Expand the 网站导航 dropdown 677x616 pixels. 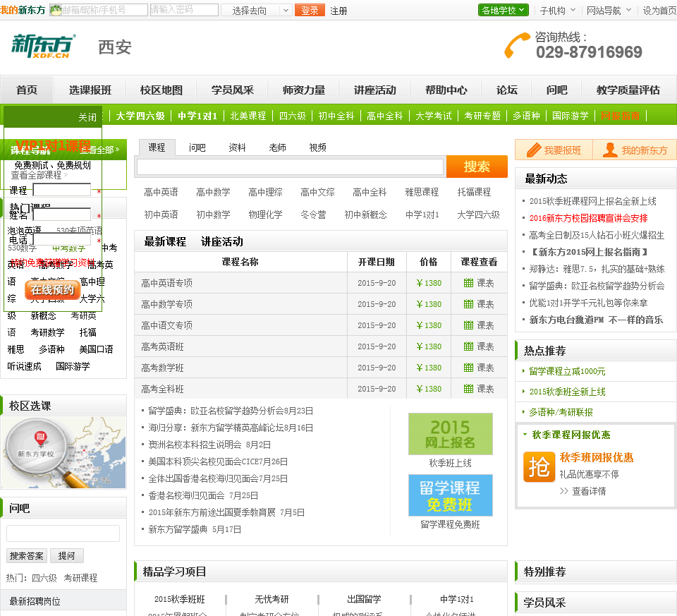click(609, 11)
